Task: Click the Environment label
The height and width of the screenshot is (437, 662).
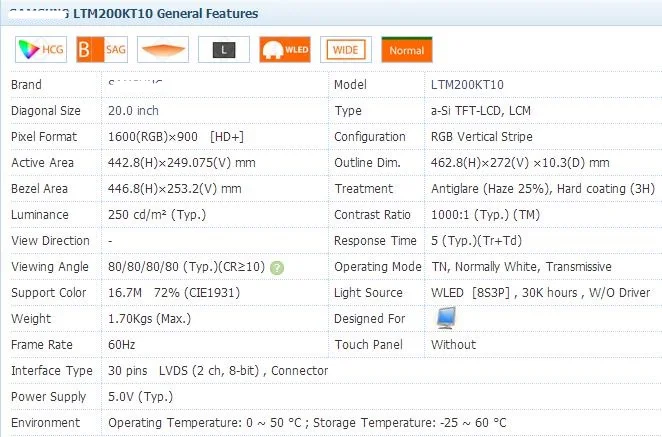Action: click(x=45, y=423)
